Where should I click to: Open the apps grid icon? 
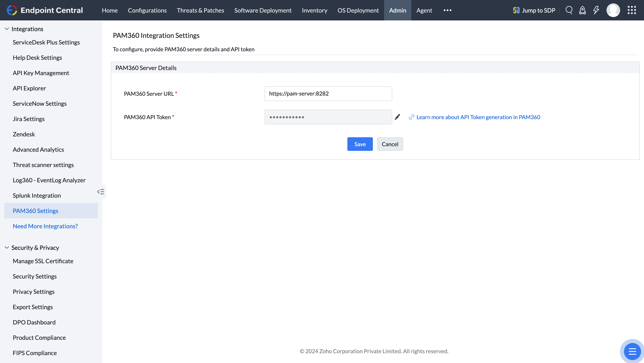(632, 10)
